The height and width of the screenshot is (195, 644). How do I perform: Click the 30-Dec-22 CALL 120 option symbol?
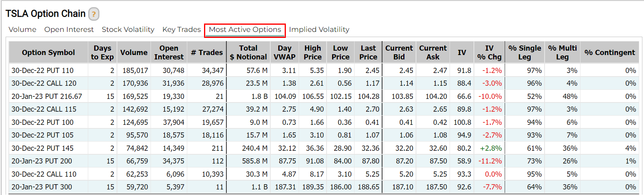44,83
